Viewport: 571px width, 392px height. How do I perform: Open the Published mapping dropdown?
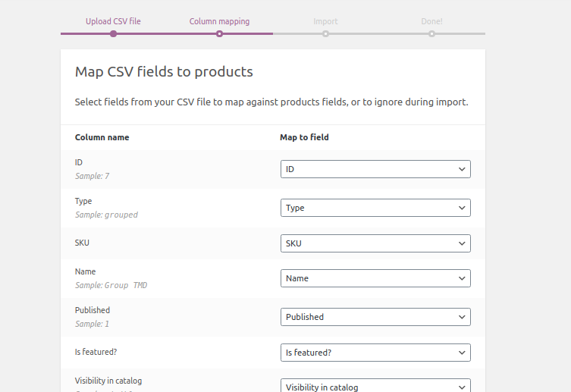375,317
